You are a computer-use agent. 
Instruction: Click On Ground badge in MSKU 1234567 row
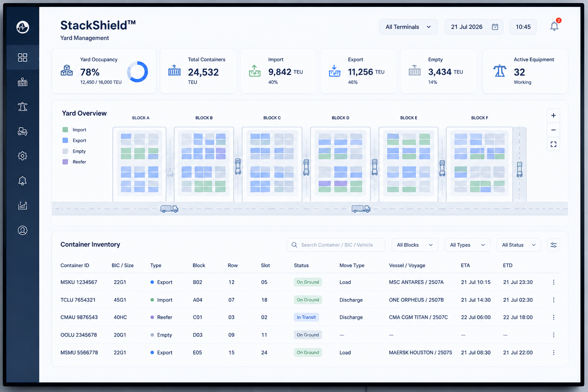tap(308, 282)
